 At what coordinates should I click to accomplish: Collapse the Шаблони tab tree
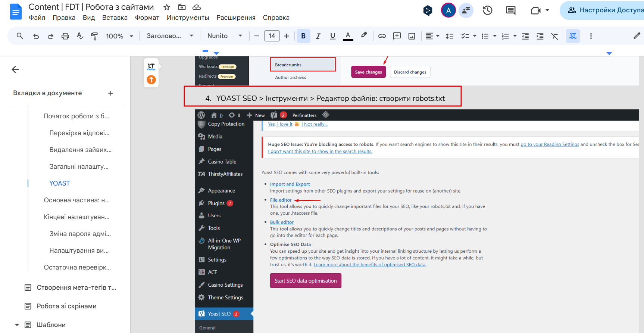coord(17,325)
